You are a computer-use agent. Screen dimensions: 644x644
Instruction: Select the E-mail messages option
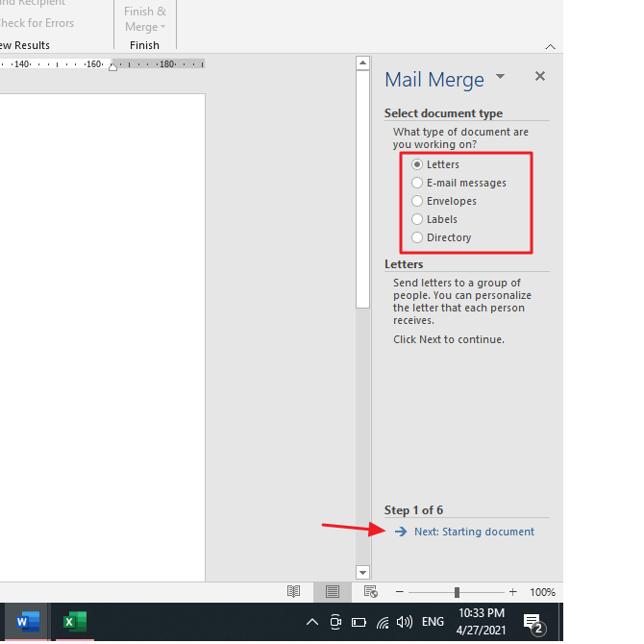pyautogui.click(x=417, y=183)
